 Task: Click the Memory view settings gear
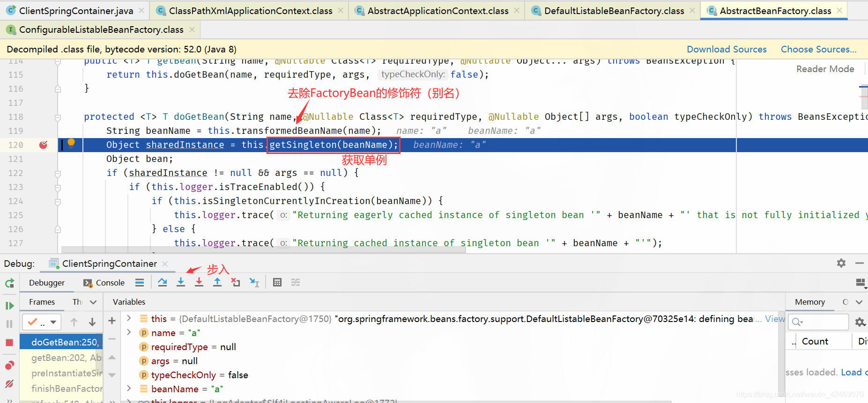tap(860, 322)
